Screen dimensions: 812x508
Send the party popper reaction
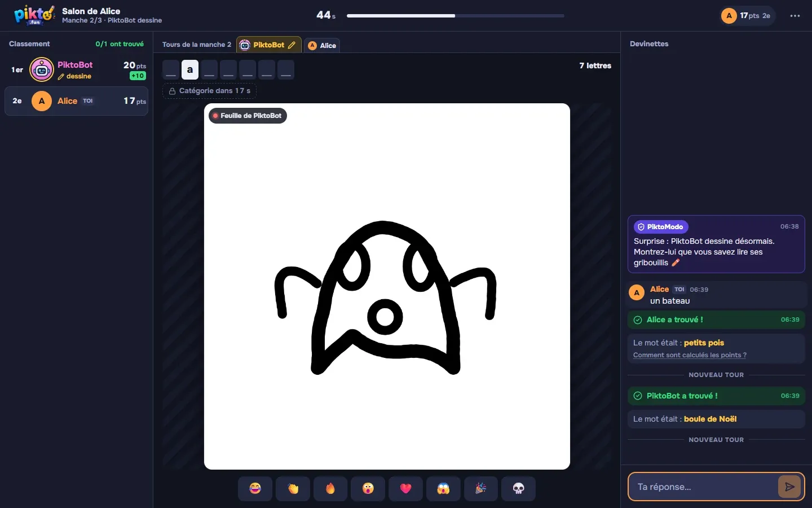click(x=481, y=488)
